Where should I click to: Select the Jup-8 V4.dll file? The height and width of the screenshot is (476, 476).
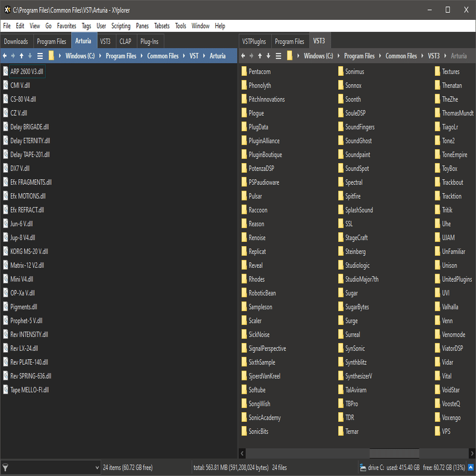(23, 237)
